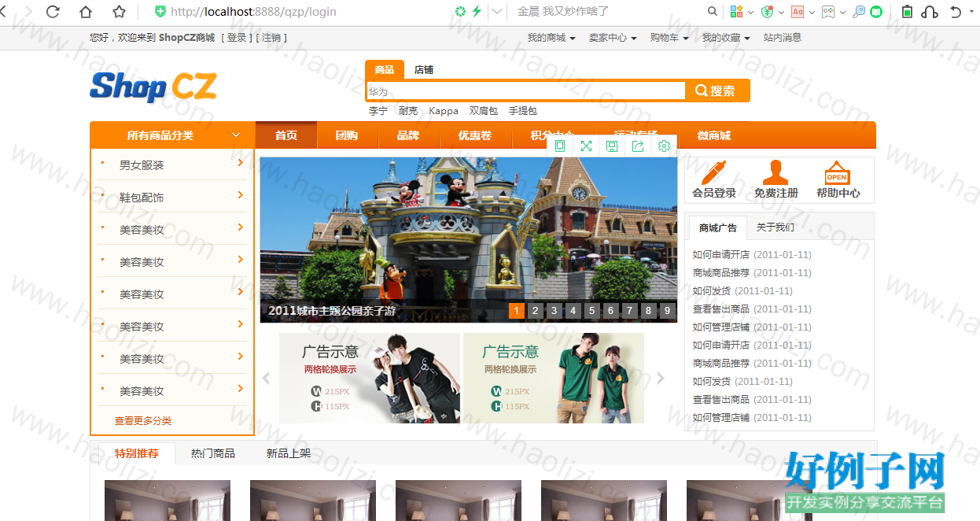This screenshot has height=521, width=980.
Task: Click the orange 搜索 search button
Action: 717,91
